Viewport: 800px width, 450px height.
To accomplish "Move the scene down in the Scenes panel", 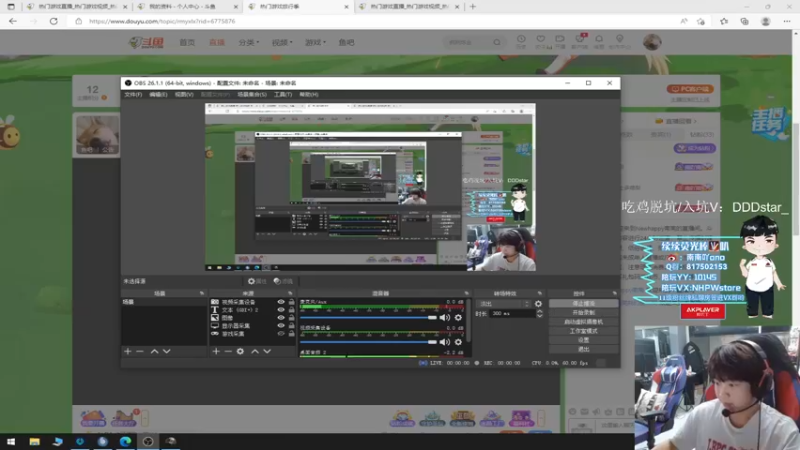I will tap(166, 352).
